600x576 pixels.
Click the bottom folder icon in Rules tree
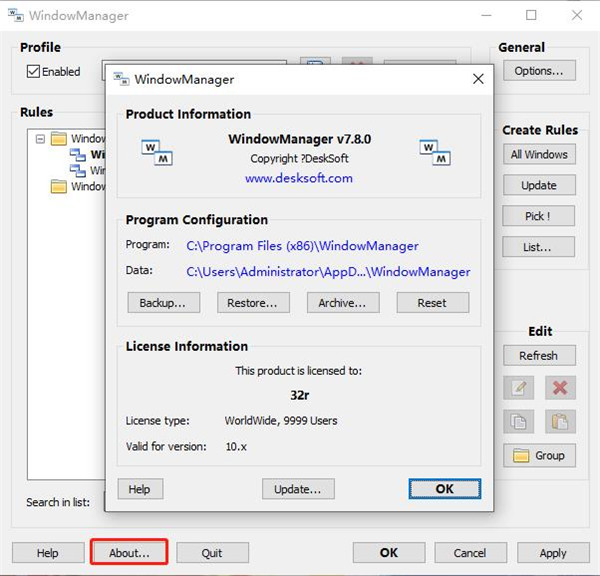pyautogui.click(x=59, y=186)
